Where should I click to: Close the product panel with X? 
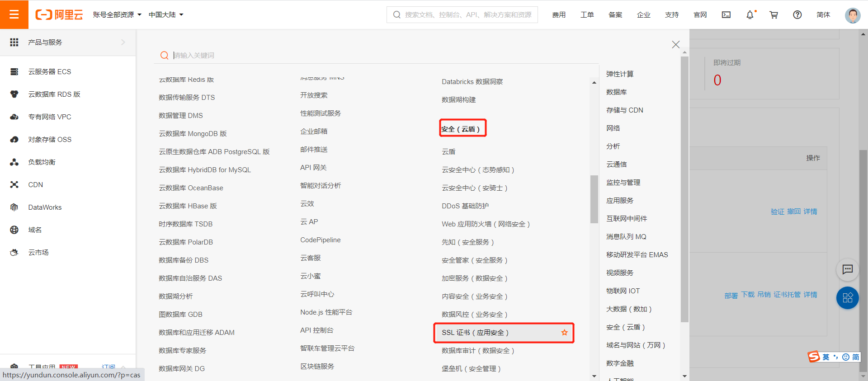coord(676,44)
